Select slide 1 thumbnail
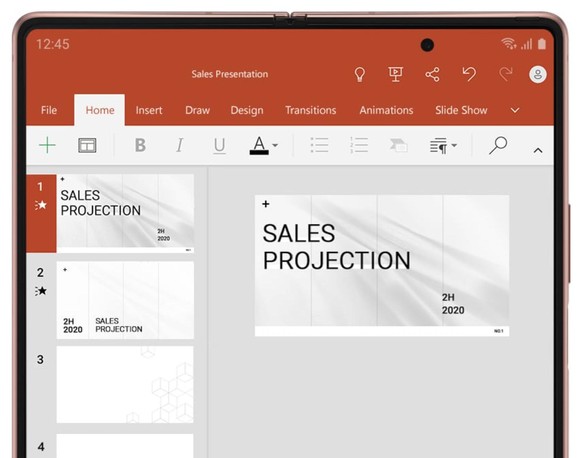Image resolution: width=582 pixels, height=458 pixels. pyautogui.click(x=125, y=213)
